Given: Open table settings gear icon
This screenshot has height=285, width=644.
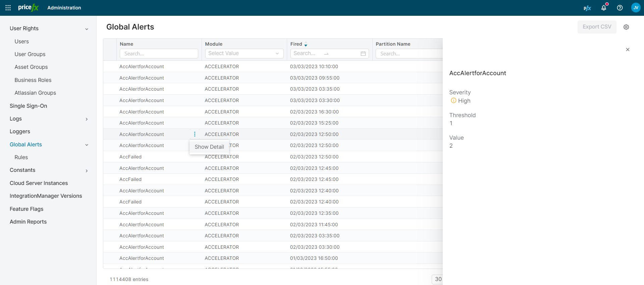Looking at the screenshot, I should (x=626, y=27).
